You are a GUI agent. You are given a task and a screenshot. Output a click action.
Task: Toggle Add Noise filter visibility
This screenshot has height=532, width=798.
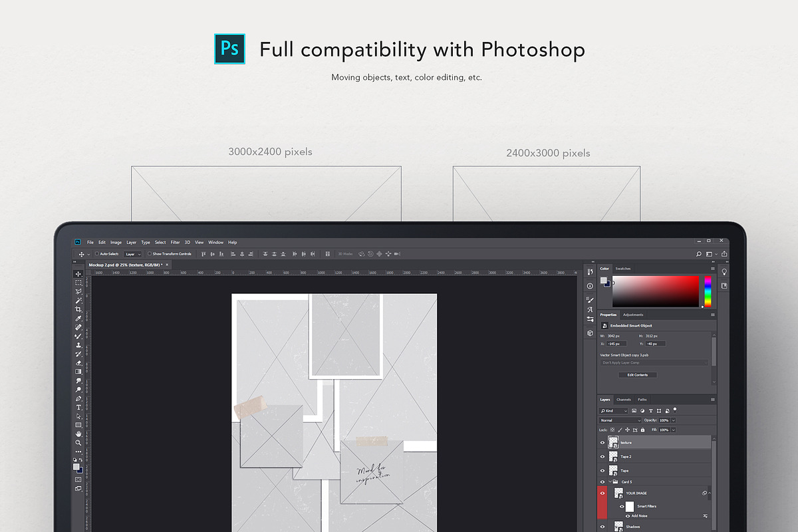[x=628, y=516]
